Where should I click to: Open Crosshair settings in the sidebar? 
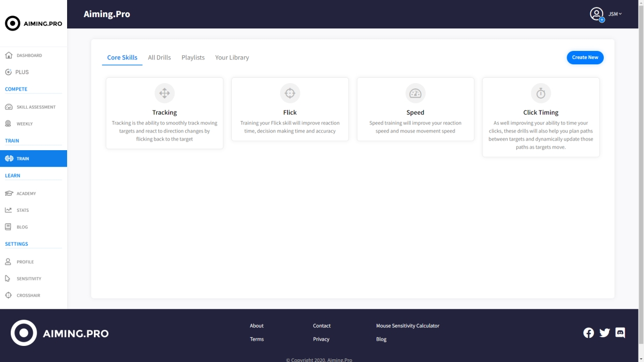click(28, 295)
